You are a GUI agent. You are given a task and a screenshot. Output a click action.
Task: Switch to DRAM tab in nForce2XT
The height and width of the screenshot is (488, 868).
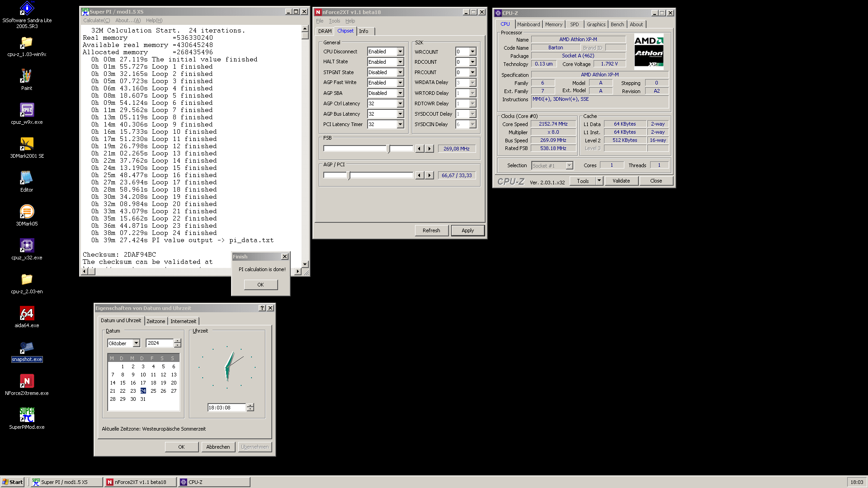325,31
